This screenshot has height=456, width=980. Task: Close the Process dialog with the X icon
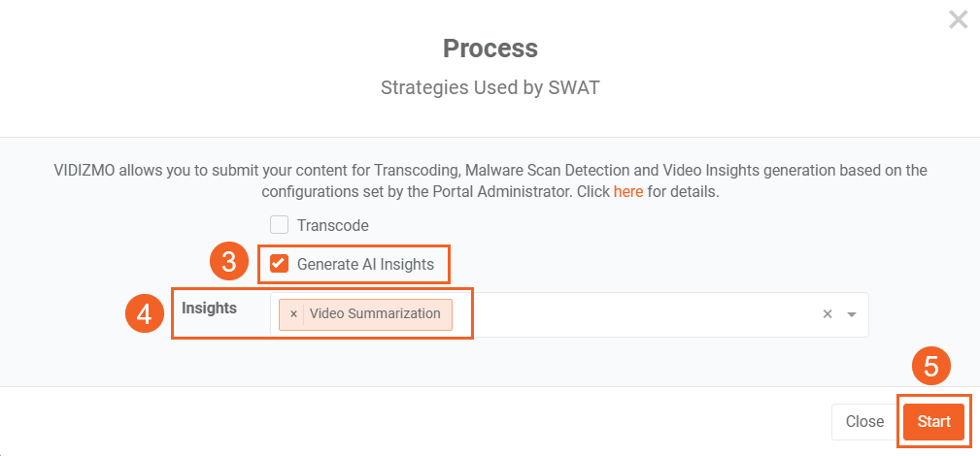(958, 20)
